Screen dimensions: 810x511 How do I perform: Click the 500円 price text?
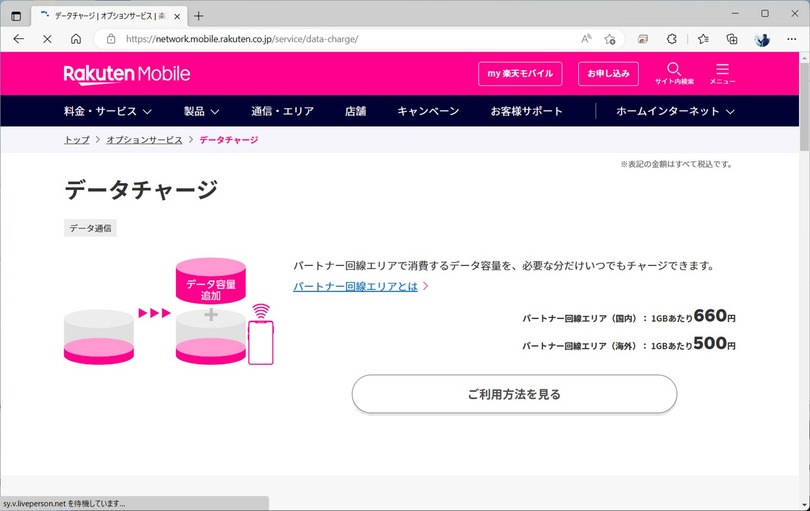click(x=714, y=343)
